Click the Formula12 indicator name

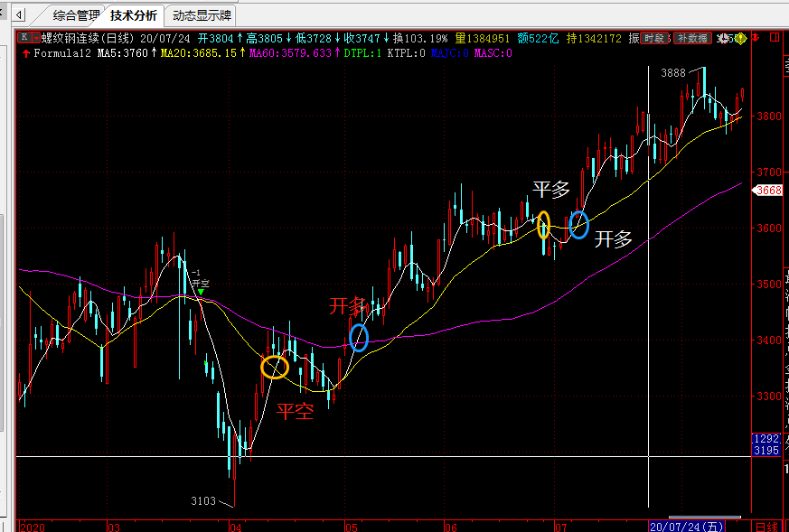tap(63, 53)
